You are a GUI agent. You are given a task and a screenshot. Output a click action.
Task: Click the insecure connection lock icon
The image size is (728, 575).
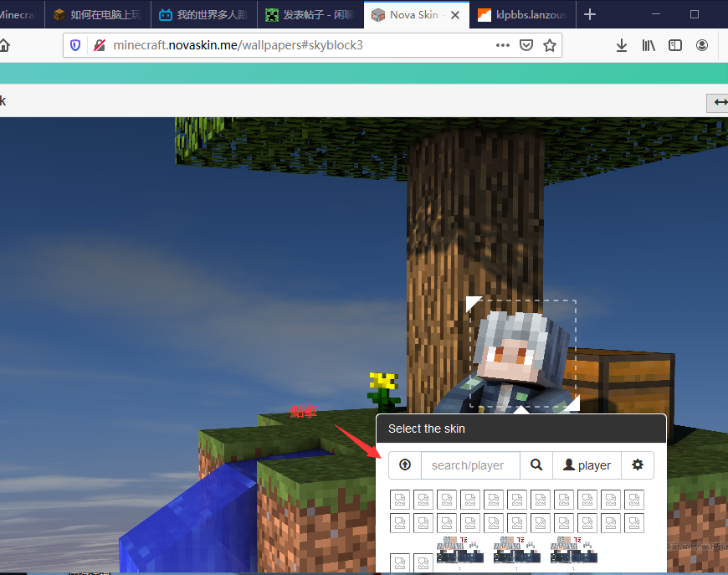coord(100,45)
